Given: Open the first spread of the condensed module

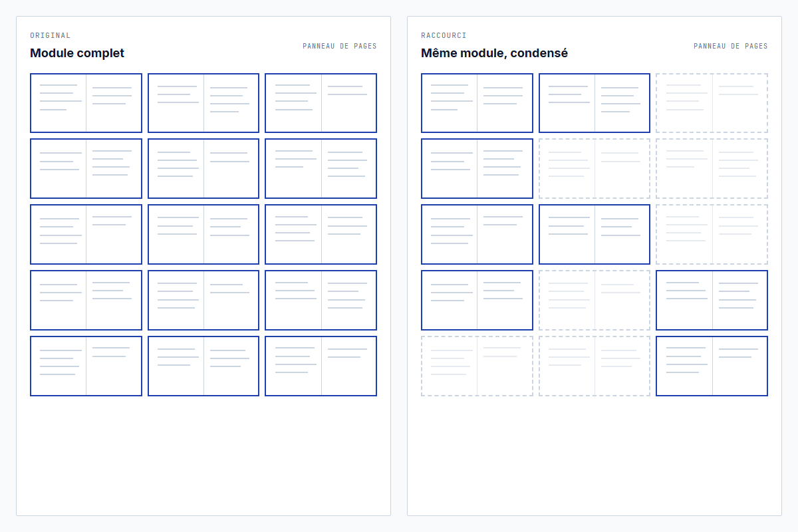Looking at the screenshot, I should pos(477,102).
